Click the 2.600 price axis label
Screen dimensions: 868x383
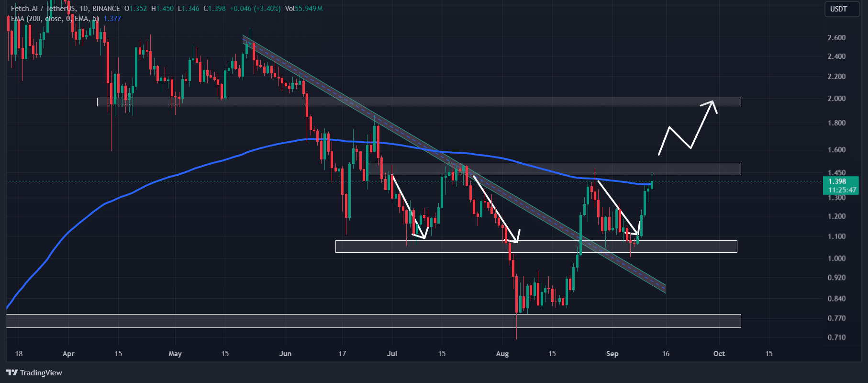click(836, 38)
